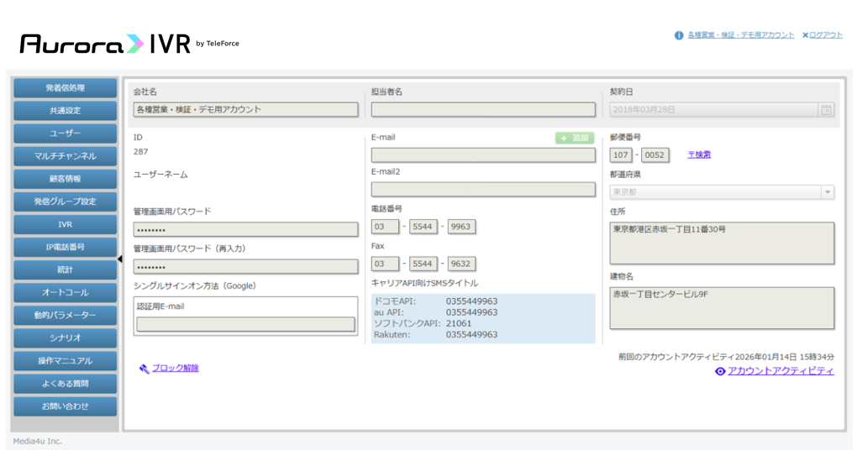Open シナリオ menu
This screenshot has width=868, height=450.
point(66,337)
